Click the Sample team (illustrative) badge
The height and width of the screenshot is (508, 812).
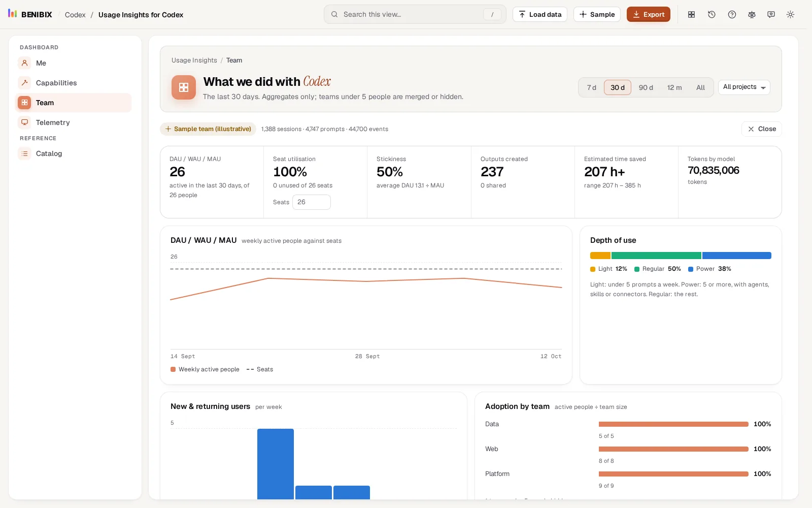208,129
